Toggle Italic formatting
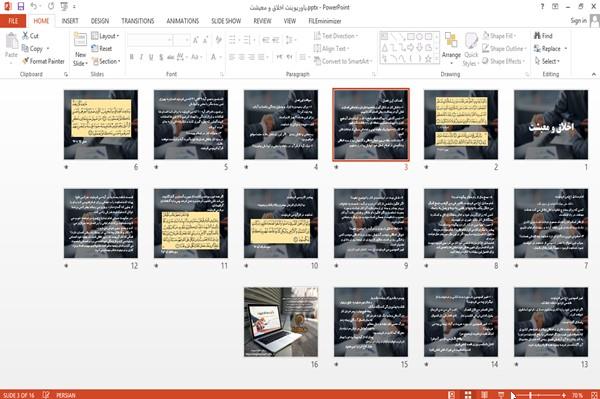 coord(141,57)
